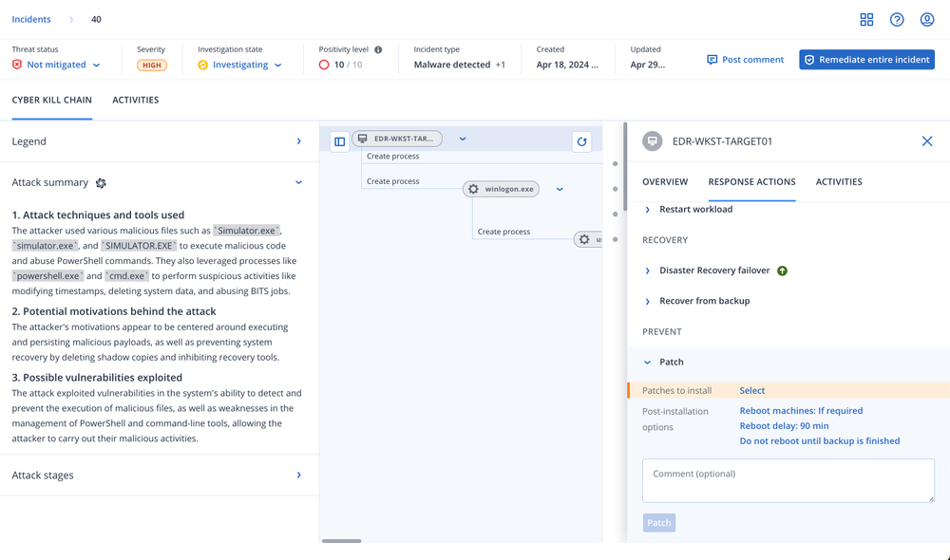Click the Attack summary AI icon
The width and height of the screenshot is (950, 560).
(102, 183)
